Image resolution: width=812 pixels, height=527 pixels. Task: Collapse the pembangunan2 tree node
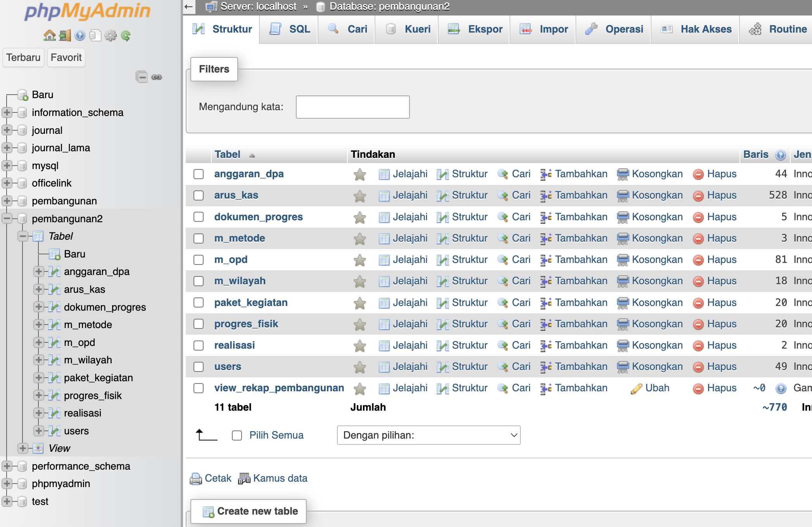[x=7, y=218]
